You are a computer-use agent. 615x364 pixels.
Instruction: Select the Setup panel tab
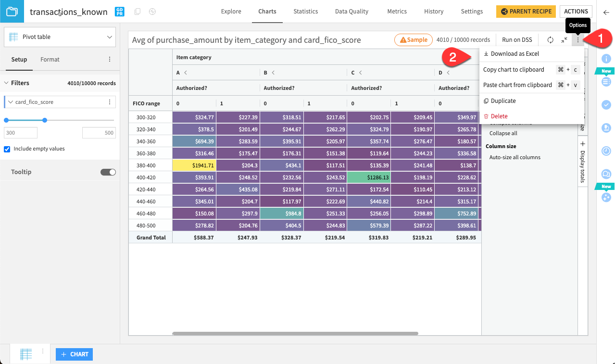(x=19, y=60)
